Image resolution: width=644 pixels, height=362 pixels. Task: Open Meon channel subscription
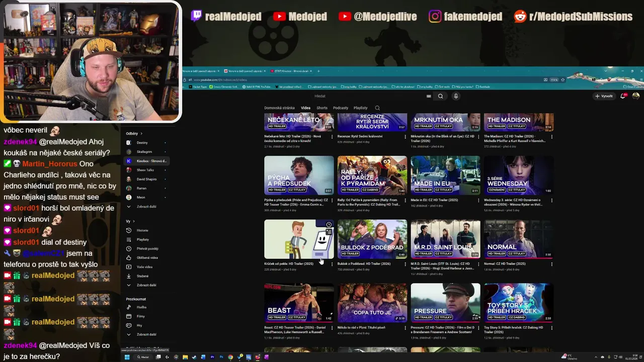coord(146,197)
